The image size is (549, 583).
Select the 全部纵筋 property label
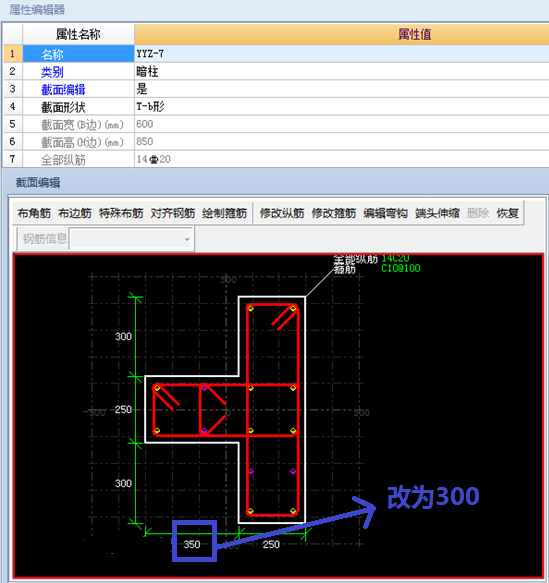point(63,160)
